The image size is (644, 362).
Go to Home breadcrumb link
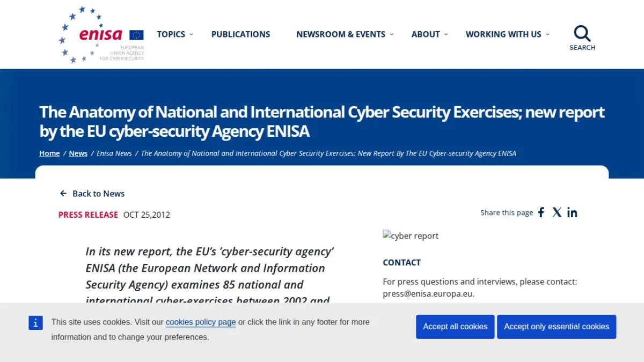(x=49, y=153)
